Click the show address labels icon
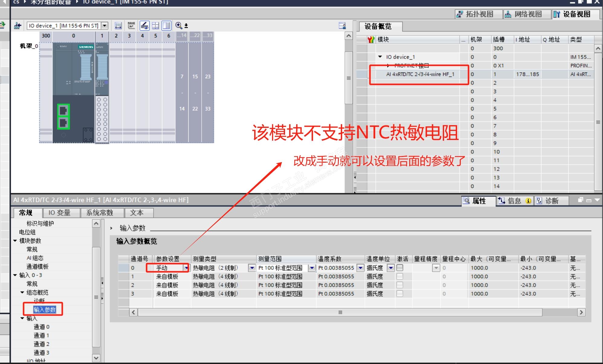 tap(118, 26)
